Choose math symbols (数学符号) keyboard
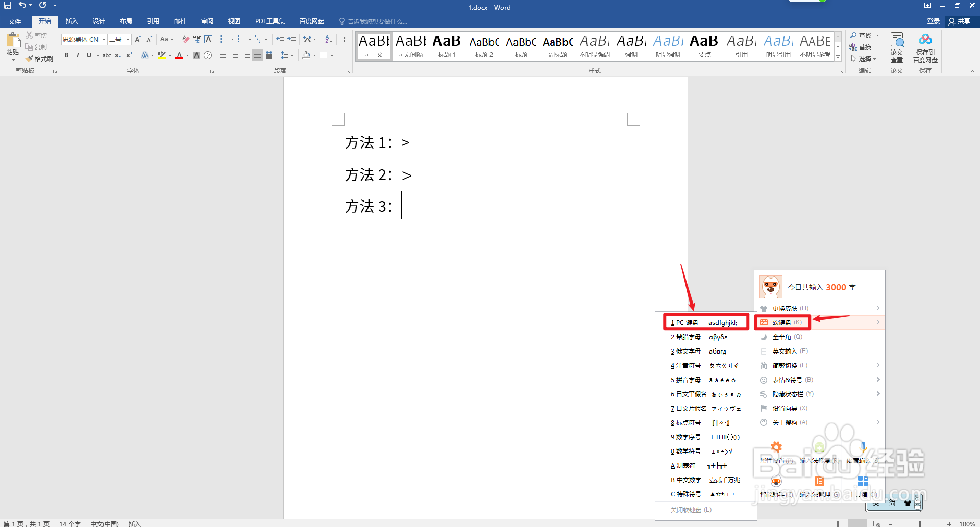980x527 pixels. (705, 451)
